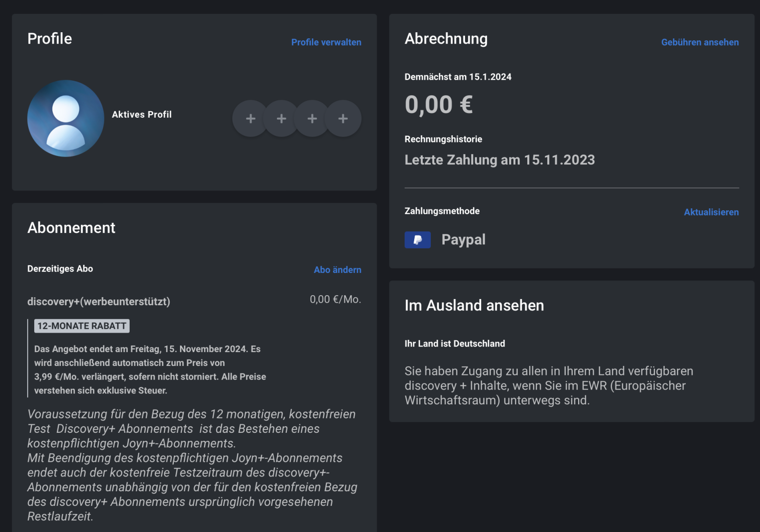Screen dimensions: 760x532
Task: Open Gebühren ansehen in the billing panel
Action: pos(700,42)
